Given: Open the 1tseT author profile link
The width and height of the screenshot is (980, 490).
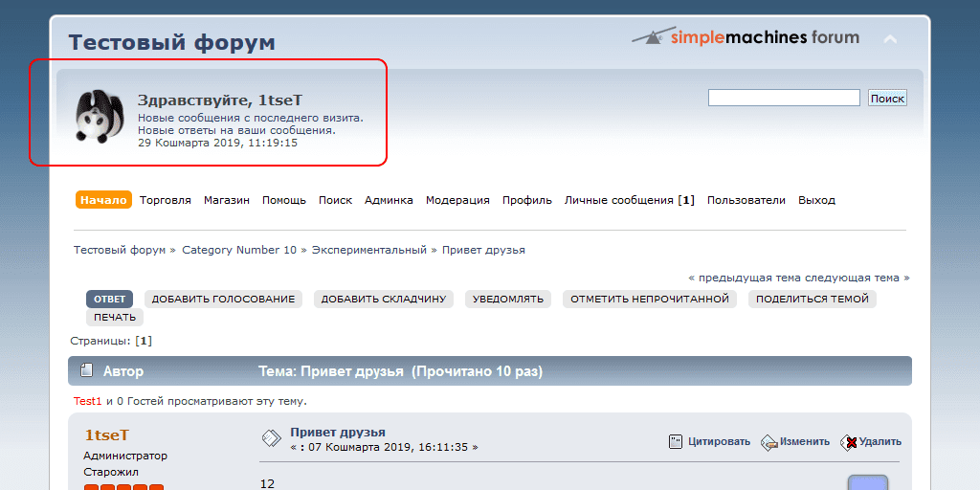Looking at the screenshot, I should coord(107,434).
